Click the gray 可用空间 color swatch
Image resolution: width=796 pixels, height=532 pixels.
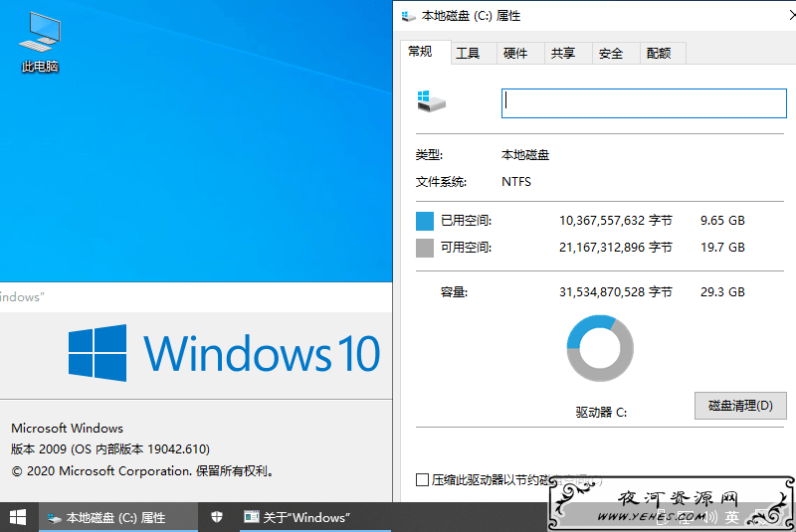click(x=425, y=248)
